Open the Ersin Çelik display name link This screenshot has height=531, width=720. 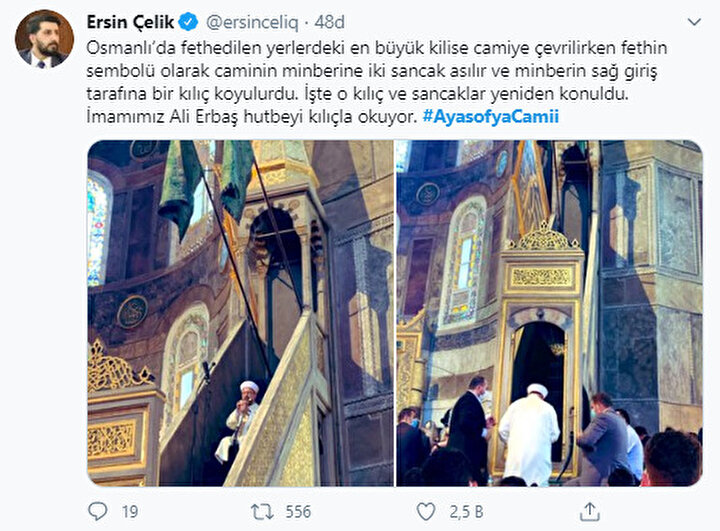point(130,22)
